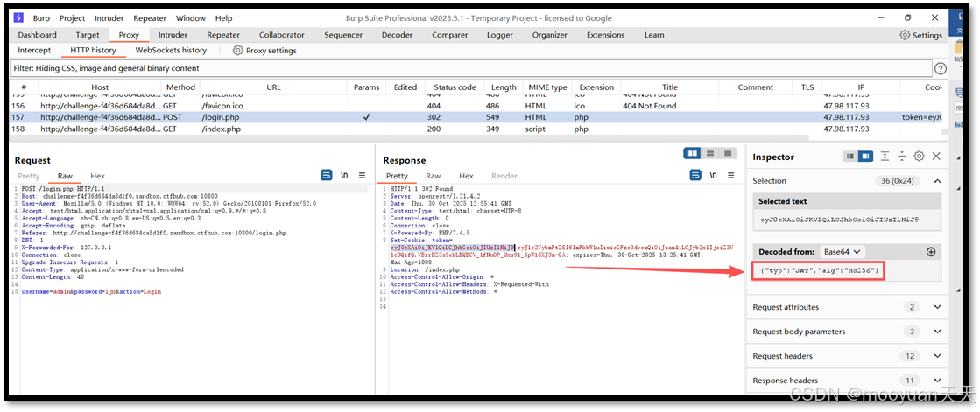Switch Inspector to left-docked layout icon
The height and width of the screenshot is (412, 980).
pyautogui.click(x=850, y=156)
